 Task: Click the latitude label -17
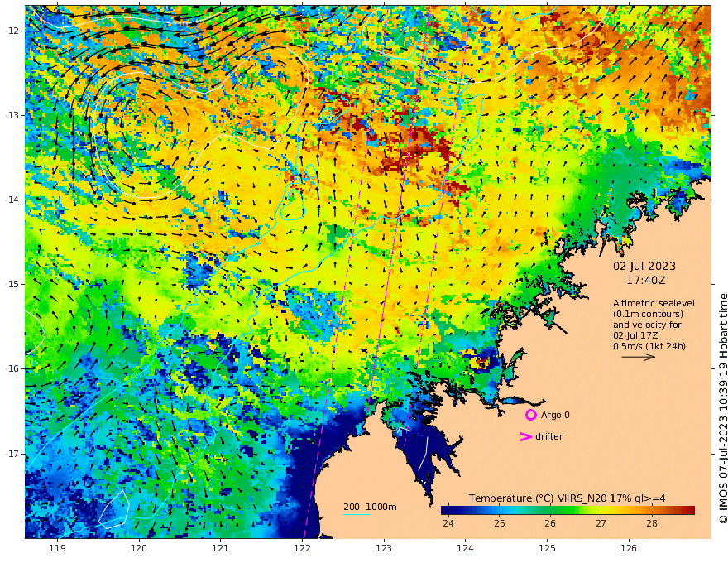point(12,454)
